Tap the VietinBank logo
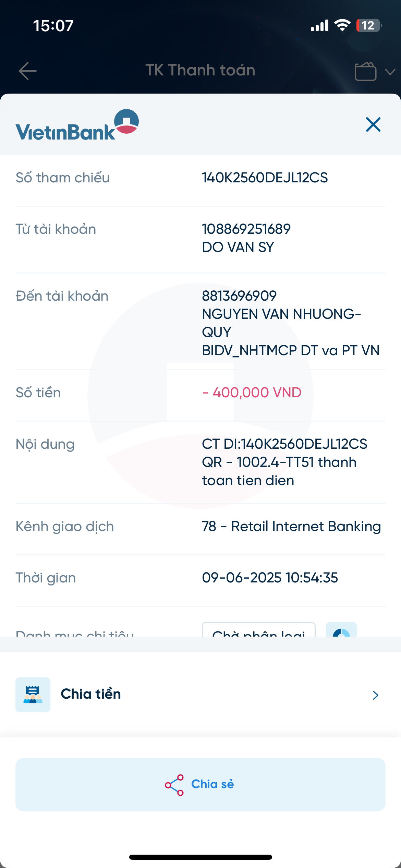This screenshot has width=401, height=868. point(77,125)
